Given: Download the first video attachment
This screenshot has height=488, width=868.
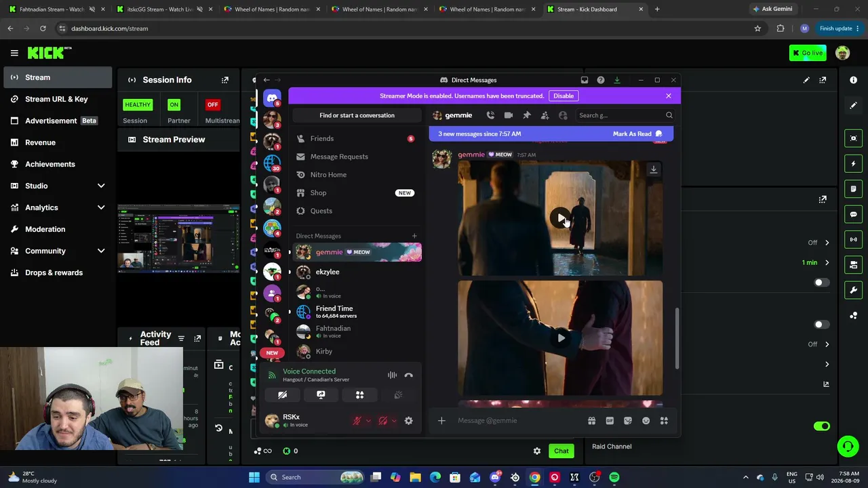Looking at the screenshot, I should tap(654, 169).
